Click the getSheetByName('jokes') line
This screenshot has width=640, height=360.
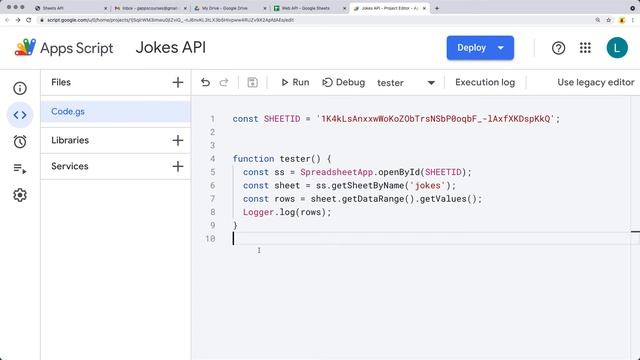pyautogui.click(x=349, y=186)
